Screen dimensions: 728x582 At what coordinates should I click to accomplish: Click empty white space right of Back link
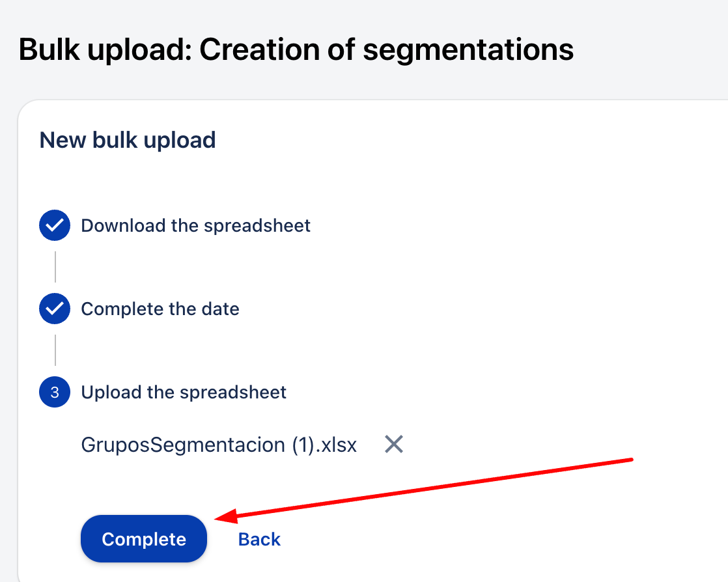click(x=456, y=539)
